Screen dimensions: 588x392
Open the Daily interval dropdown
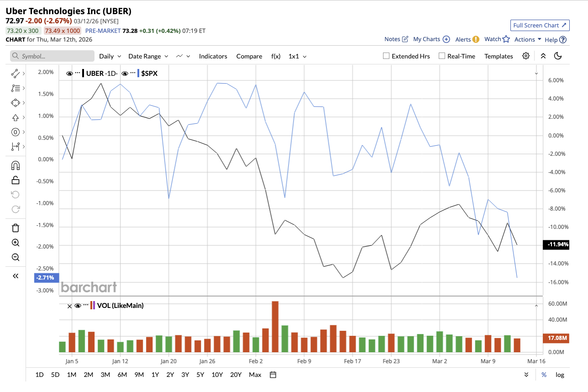(x=110, y=56)
